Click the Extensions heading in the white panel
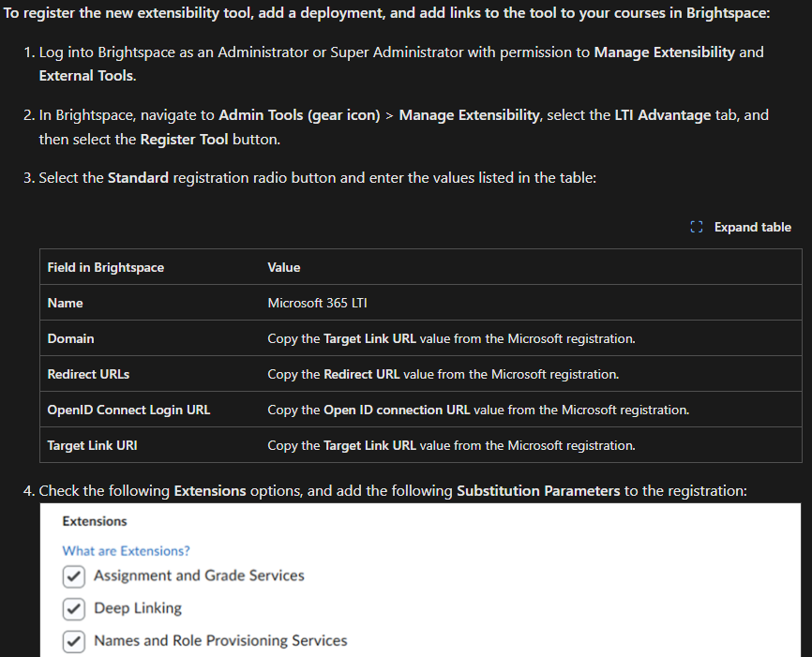Screen dimensions: 812x657 pos(95,521)
